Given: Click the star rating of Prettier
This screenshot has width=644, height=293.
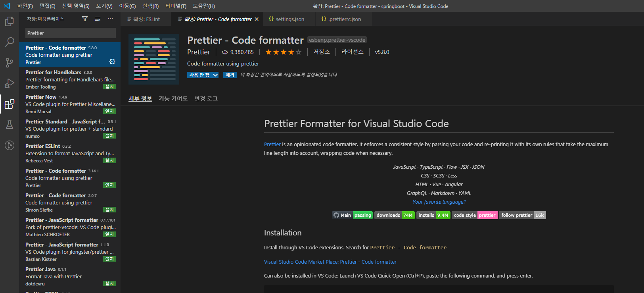Looking at the screenshot, I should coord(283,52).
